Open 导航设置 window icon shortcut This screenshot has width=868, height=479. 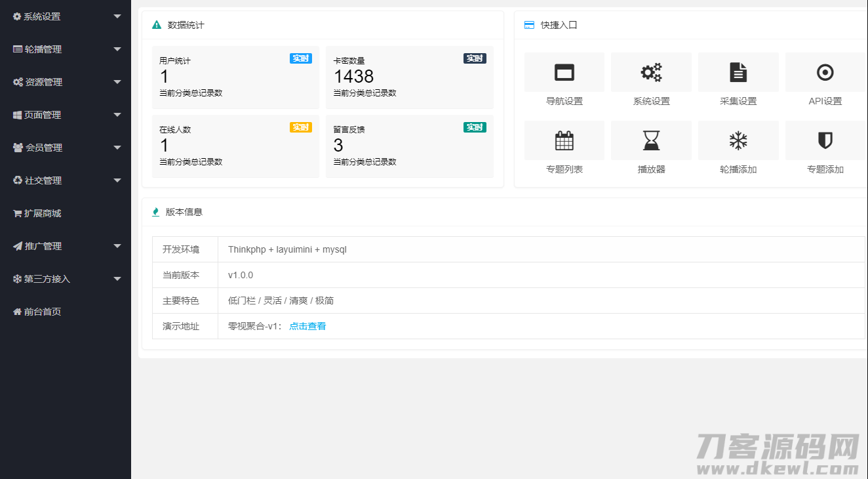pos(564,72)
